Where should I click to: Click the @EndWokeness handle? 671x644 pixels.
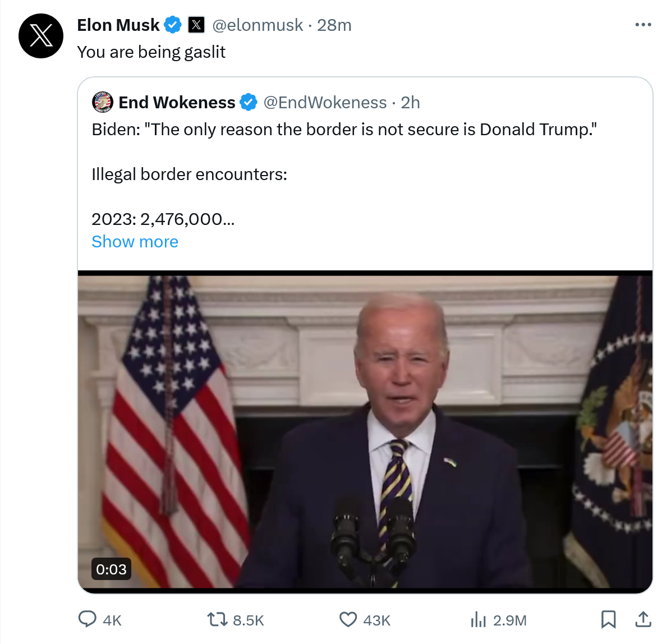pos(325,103)
